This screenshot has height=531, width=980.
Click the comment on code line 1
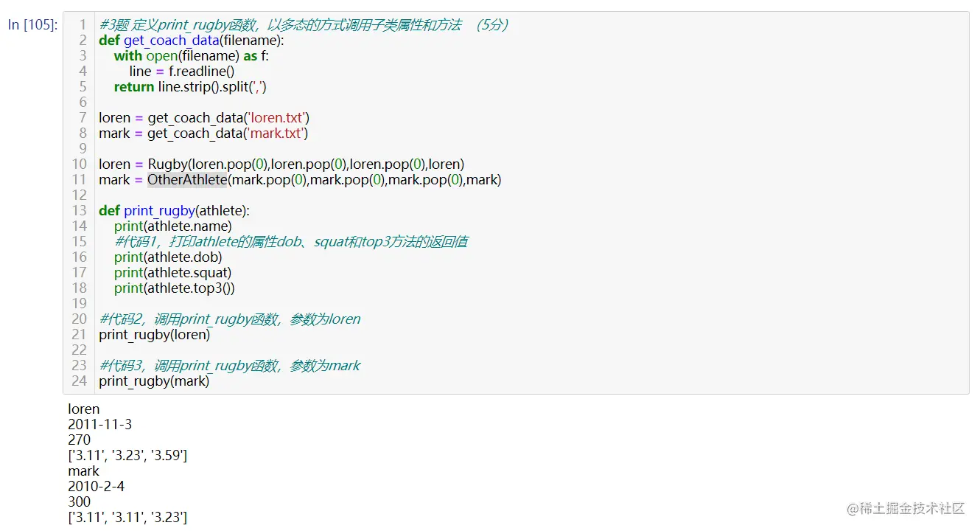(304, 24)
